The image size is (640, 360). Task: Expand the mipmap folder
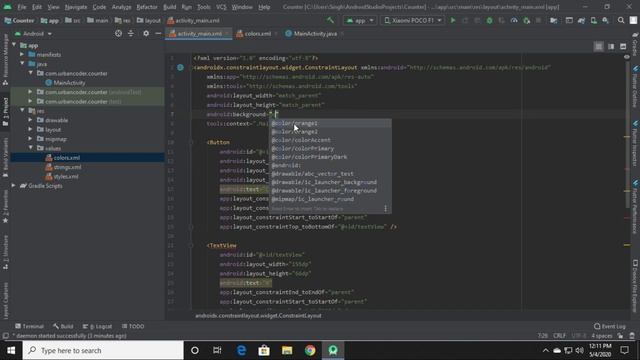pyautogui.click(x=31, y=139)
